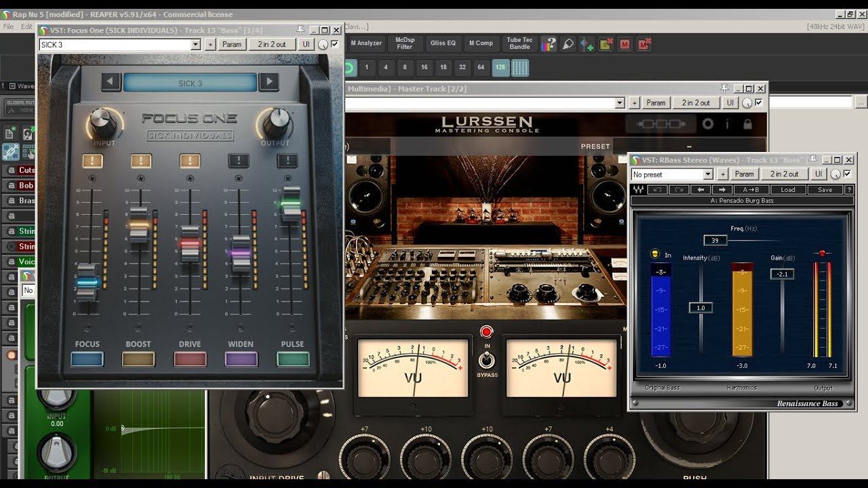
Task: Click Focus One INPUT knob
Action: 102,123
